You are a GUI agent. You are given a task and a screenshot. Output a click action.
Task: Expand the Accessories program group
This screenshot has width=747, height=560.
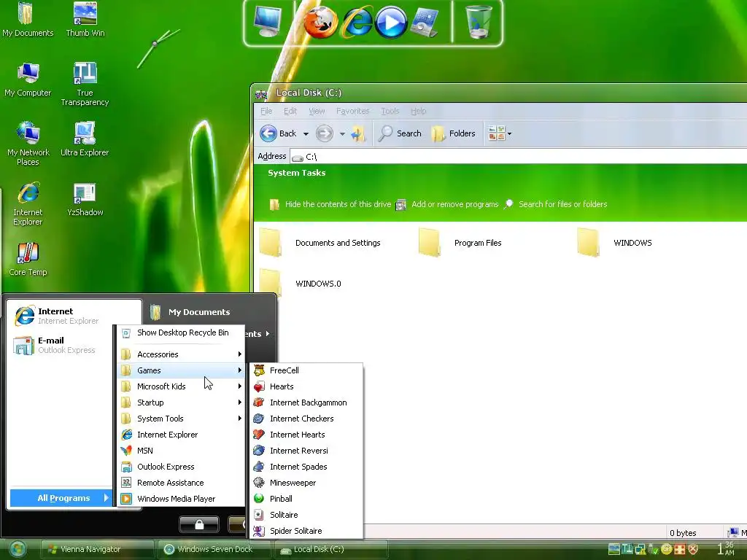point(181,354)
